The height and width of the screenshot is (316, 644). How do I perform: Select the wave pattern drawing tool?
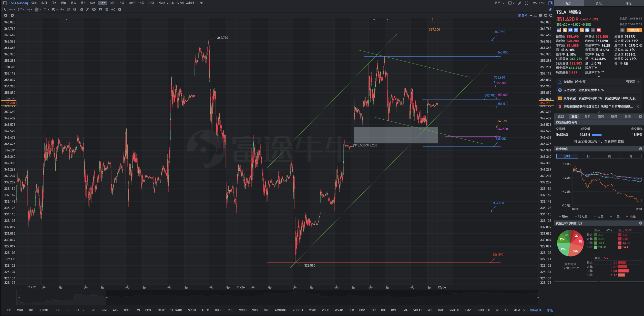(28, 9)
